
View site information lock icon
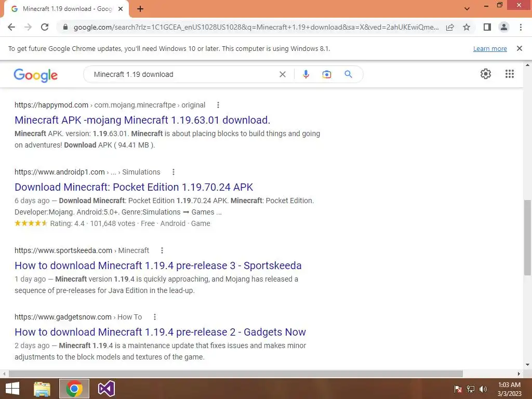coord(65,27)
